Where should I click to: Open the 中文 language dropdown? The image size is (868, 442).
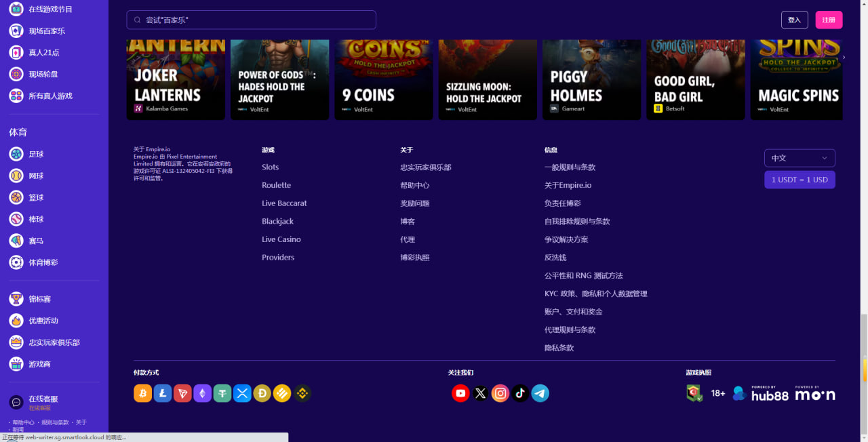(x=800, y=158)
